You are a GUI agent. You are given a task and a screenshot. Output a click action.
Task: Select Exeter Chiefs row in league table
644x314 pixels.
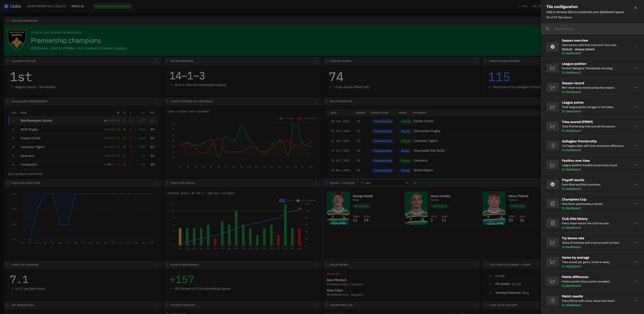point(83,138)
